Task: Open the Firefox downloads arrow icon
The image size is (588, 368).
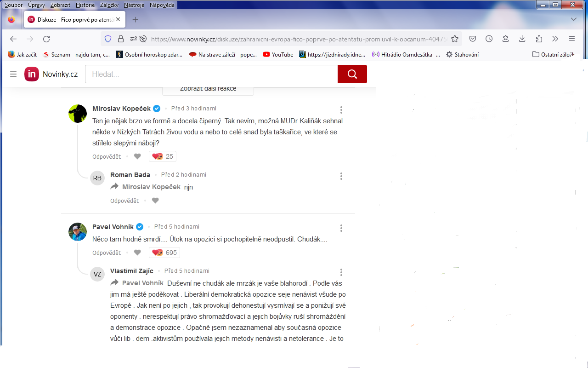Action: point(522,39)
